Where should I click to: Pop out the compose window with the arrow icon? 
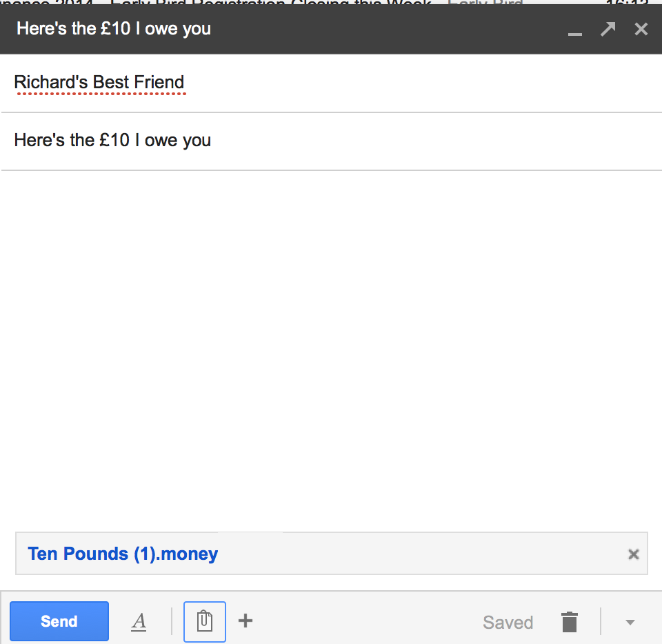(608, 29)
